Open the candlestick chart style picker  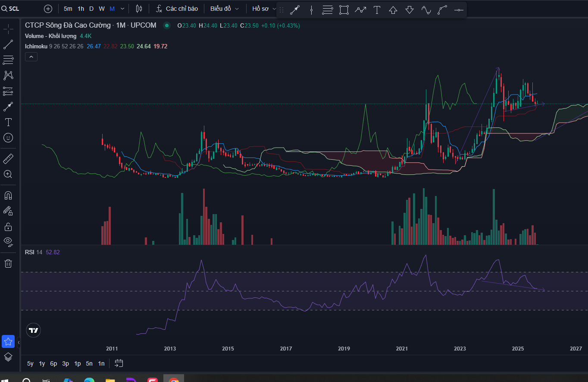pyautogui.click(x=139, y=9)
